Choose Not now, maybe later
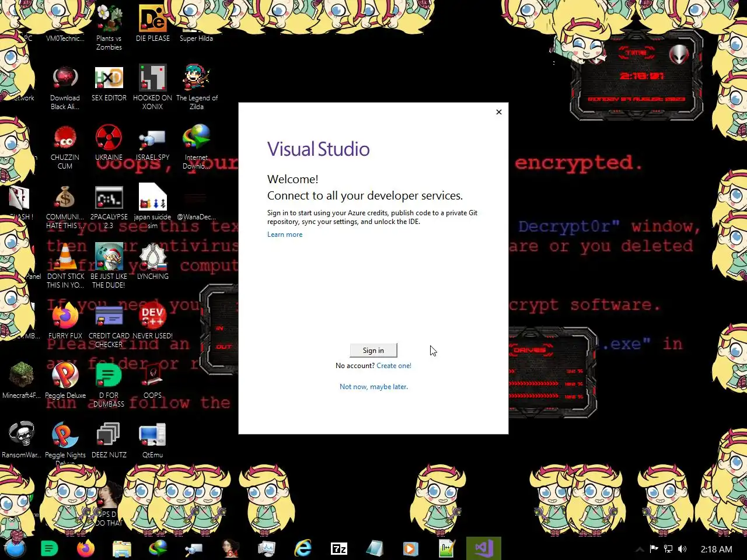This screenshot has height=560, width=747. click(x=373, y=387)
